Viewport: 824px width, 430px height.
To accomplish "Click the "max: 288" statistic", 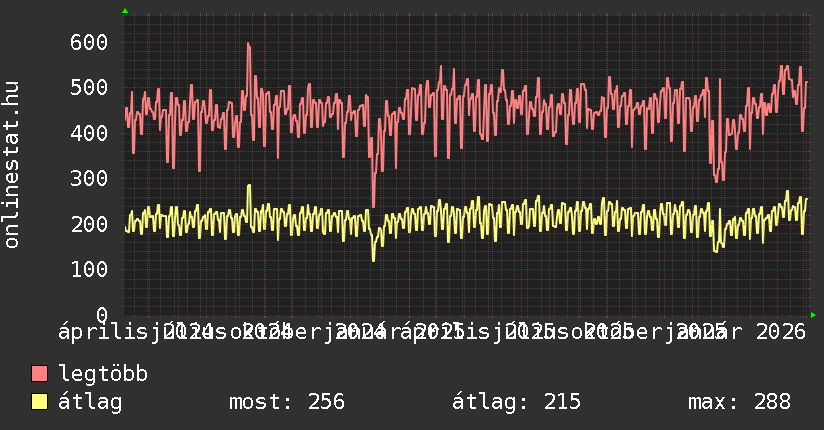I will (739, 402).
